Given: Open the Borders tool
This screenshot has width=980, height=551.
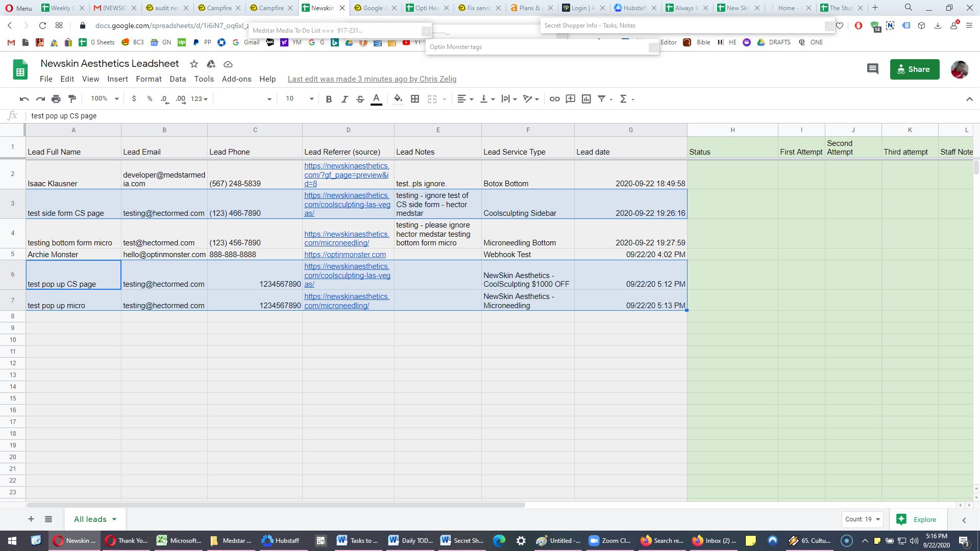Looking at the screenshot, I should pyautogui.click(x=415, y=99).
